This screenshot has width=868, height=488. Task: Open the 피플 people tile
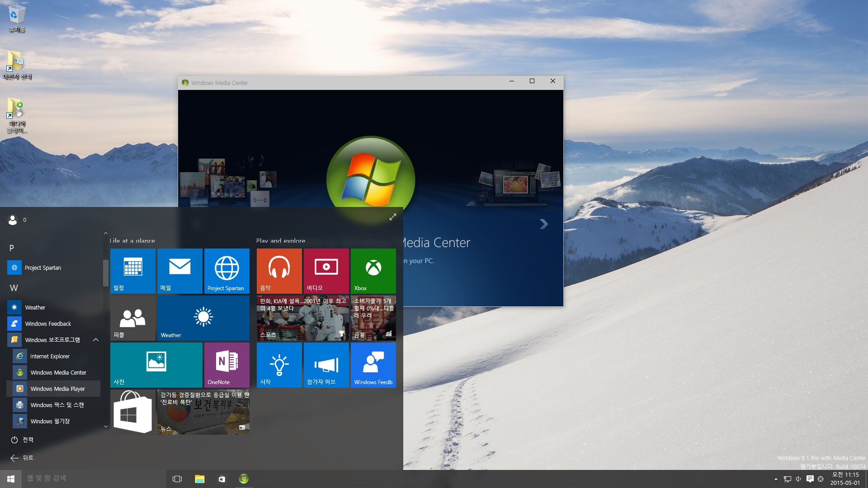tap(133, 318)
